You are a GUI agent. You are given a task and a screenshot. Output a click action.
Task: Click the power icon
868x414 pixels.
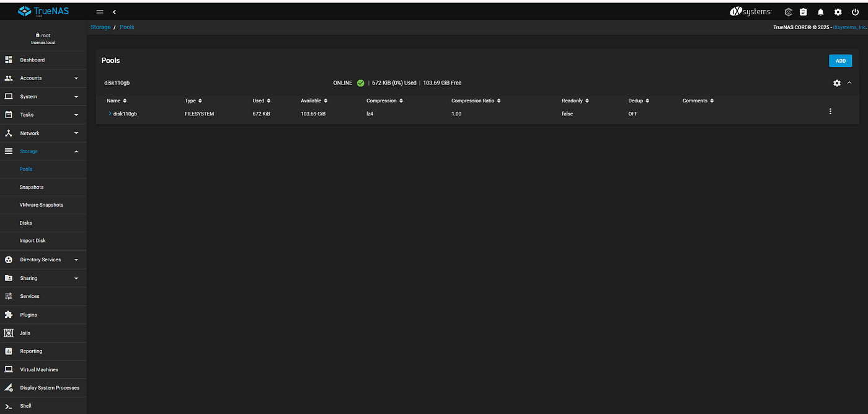coord(855,12)
